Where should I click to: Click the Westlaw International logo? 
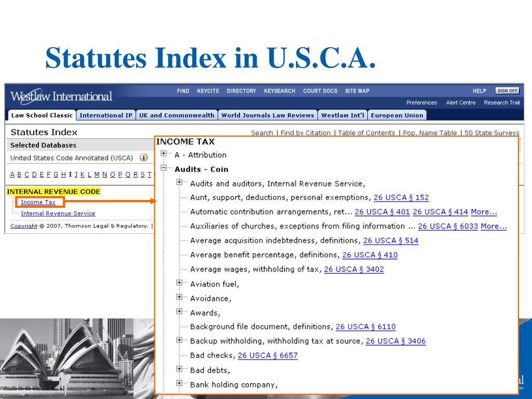61,96
